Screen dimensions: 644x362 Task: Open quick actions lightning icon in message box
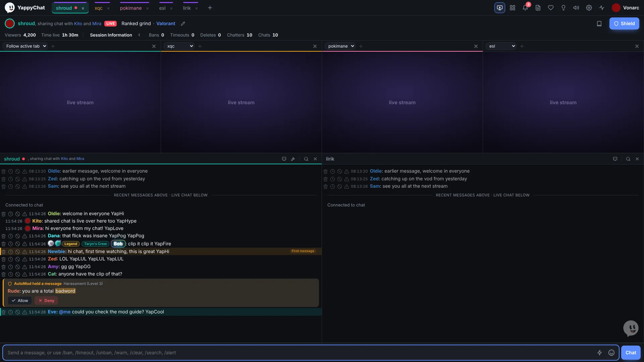(600, 353)
